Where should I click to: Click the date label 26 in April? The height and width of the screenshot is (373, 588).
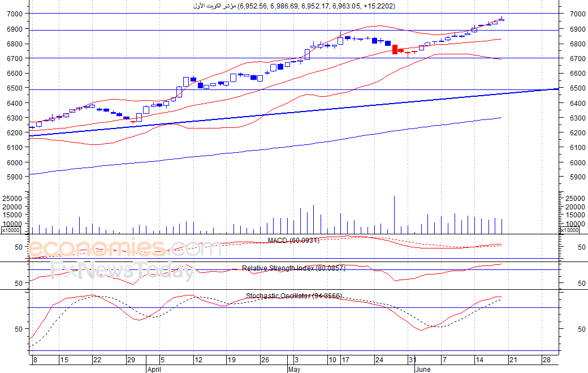click(265, 360)
